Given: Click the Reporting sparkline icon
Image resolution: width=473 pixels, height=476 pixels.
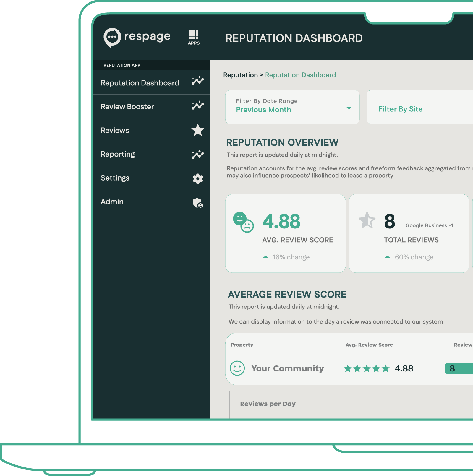Looking at the screenshot, I should 197,154.
